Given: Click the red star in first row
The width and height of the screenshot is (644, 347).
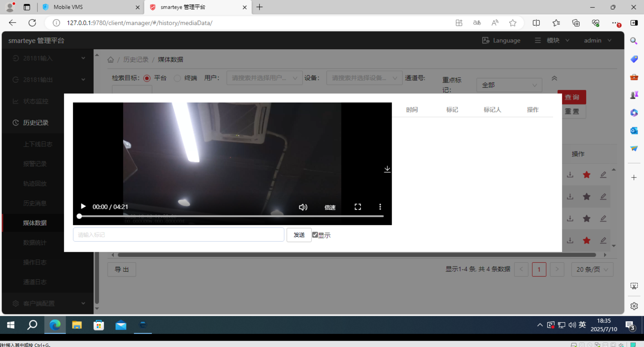Looking at the screenshot, I should pos(587,175).
